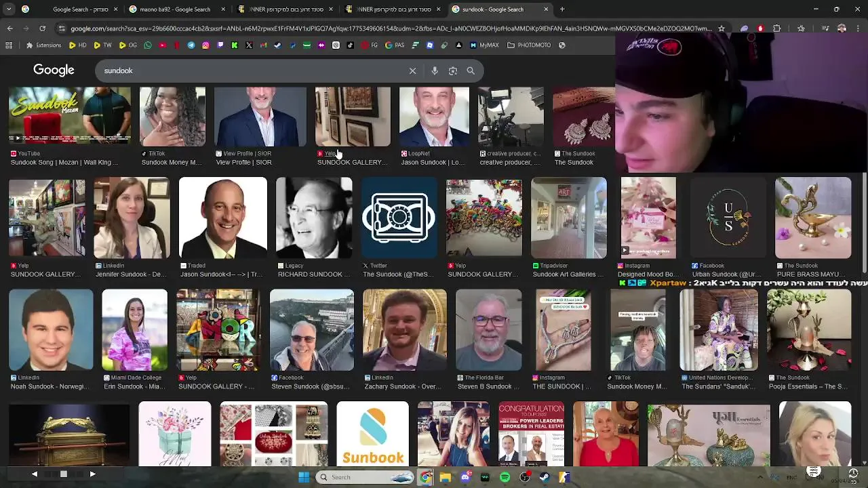Image resolution: width=868 pixels, height=488 pixels.
Task: Open the TW bookmark
Action: pyautogui.click(x=102, y=45)
